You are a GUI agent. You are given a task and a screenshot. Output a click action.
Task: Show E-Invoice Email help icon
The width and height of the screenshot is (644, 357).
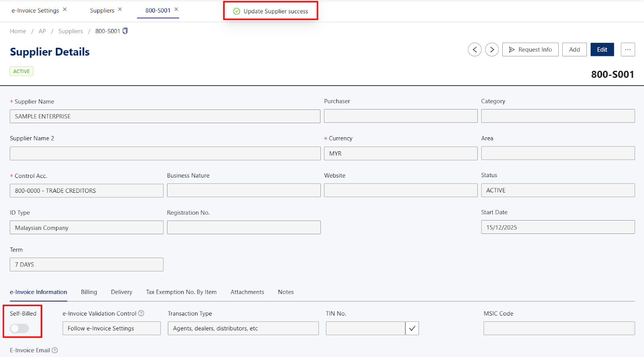[55, 350]
